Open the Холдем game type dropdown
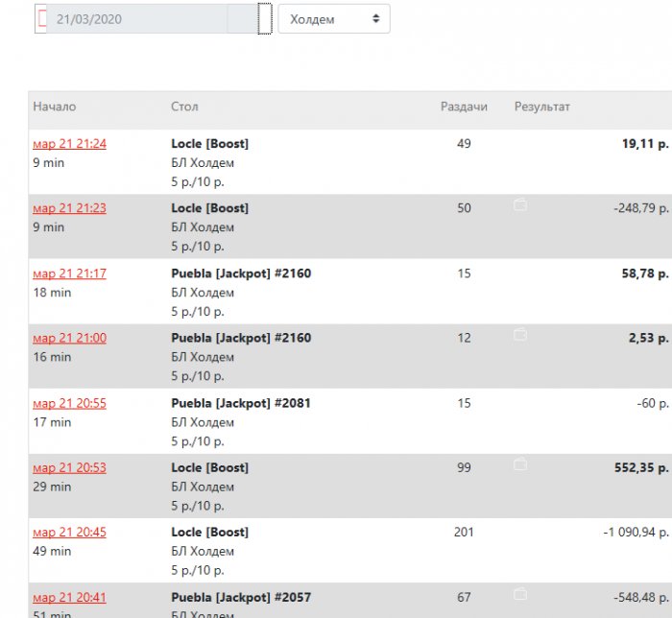This screenshot has width=672, height=618. 334,18
